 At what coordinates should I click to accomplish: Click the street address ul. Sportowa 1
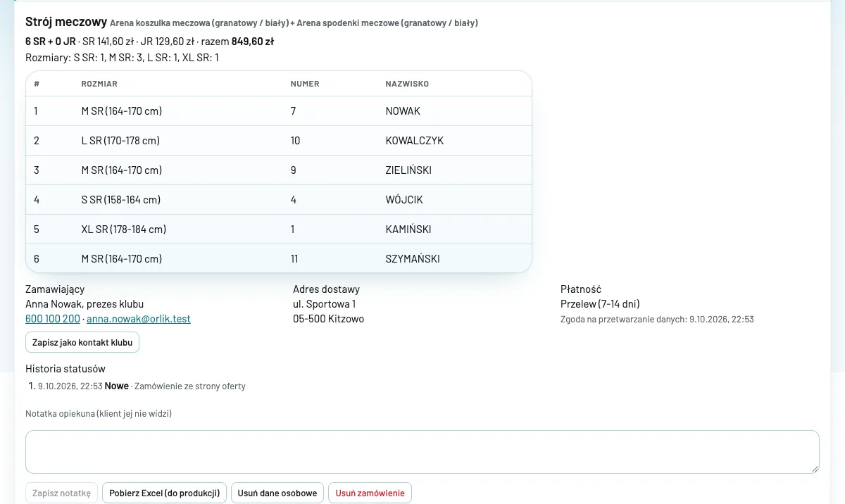(324, 304)
